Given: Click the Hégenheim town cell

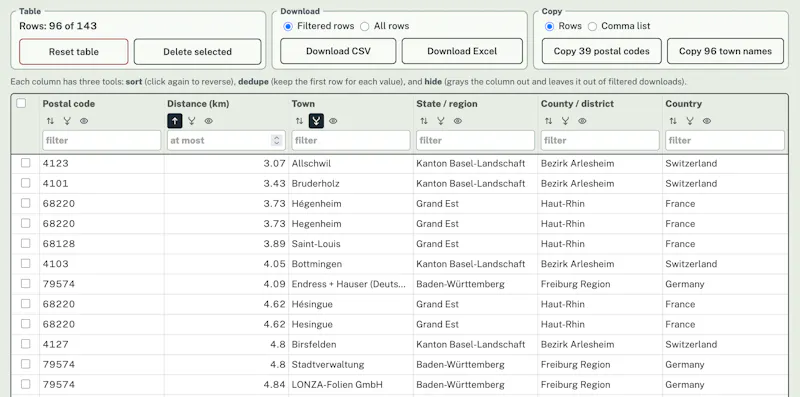Looking at the screenshot, I should (351, 204).
